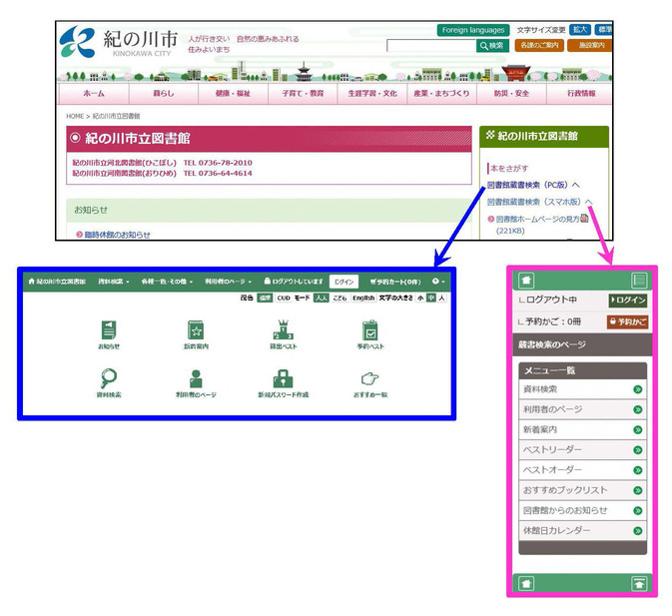
Task: Click the site search input field
Action: (431, 45)
